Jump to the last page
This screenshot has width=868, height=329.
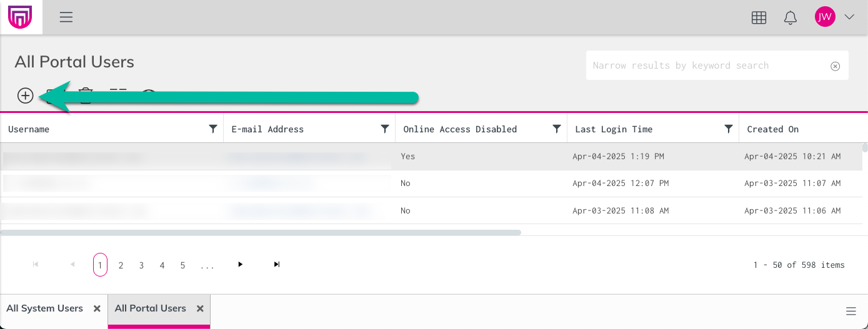276,265
